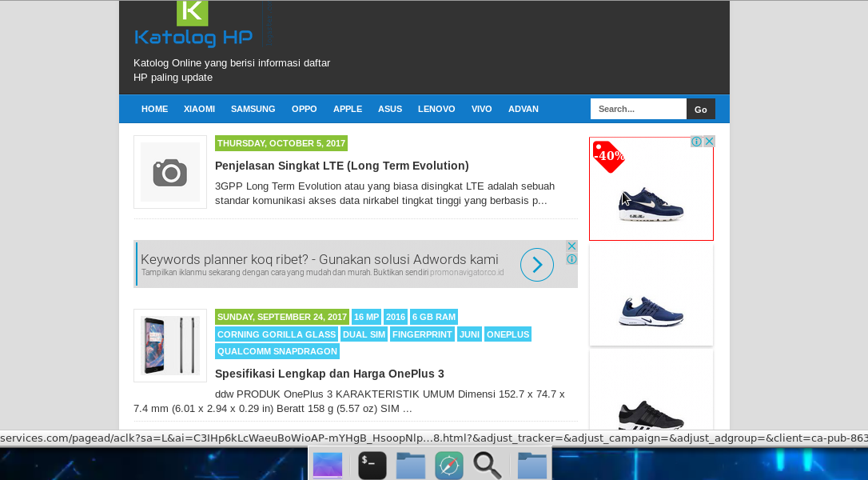Select the JUNI tag
Screen dimensions: 868x480
[469, 334]
